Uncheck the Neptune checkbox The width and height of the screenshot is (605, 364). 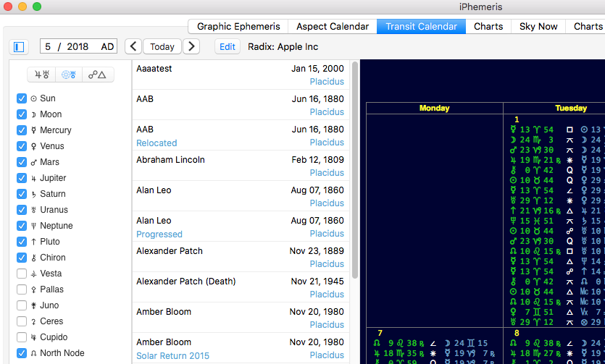pos(22,226)
